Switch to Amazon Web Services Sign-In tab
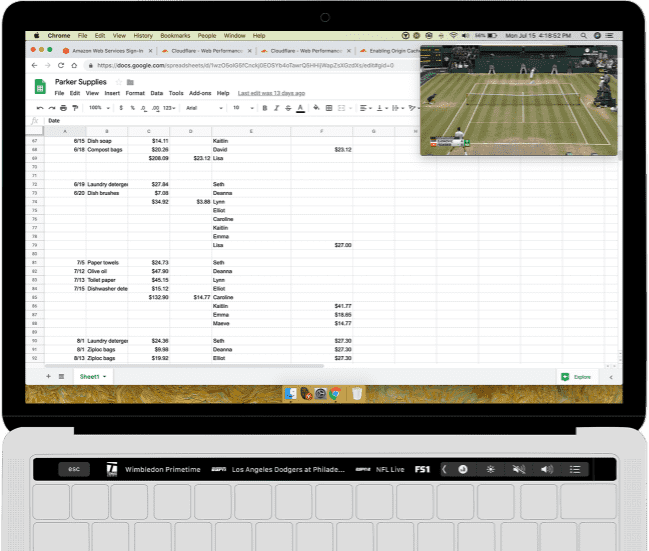Screen dimensions: 649x551 click(x=107, y=51)
